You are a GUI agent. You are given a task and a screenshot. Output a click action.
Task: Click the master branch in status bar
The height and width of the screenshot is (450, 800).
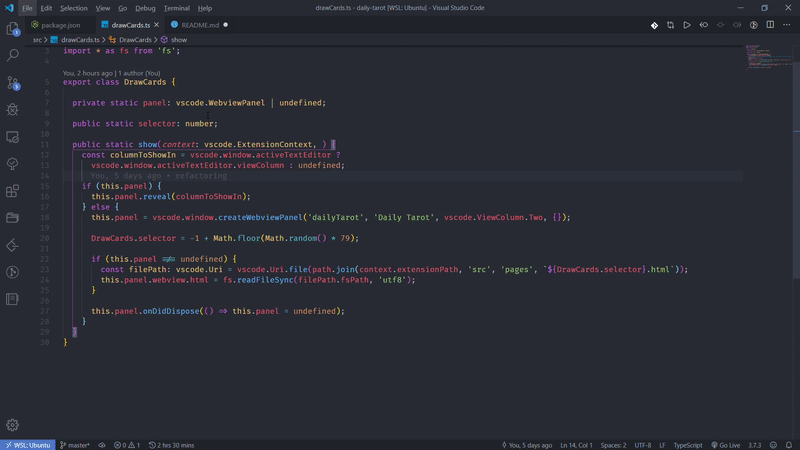point(75,445)
